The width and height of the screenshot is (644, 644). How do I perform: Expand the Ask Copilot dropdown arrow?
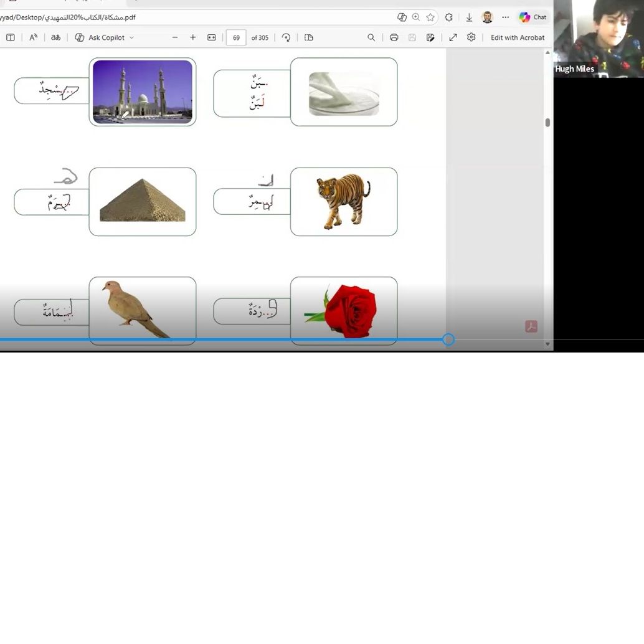(131, 38)
